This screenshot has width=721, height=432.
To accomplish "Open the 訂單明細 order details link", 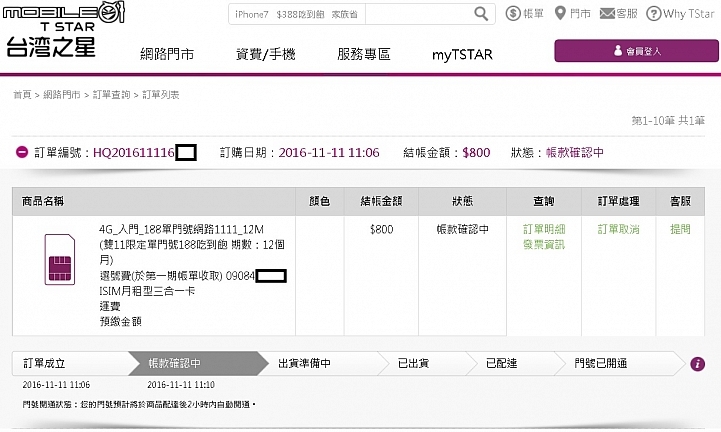I will [x=543, y=229].
